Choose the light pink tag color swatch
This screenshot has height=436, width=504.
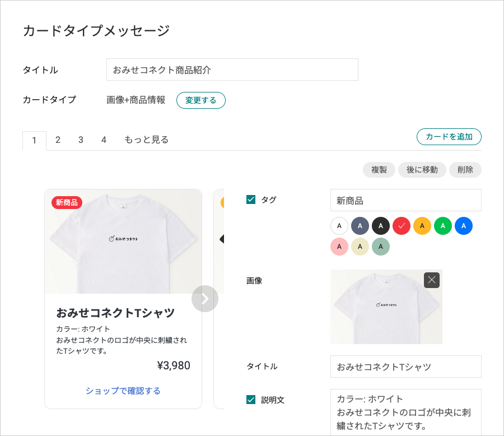pos(339,247)
